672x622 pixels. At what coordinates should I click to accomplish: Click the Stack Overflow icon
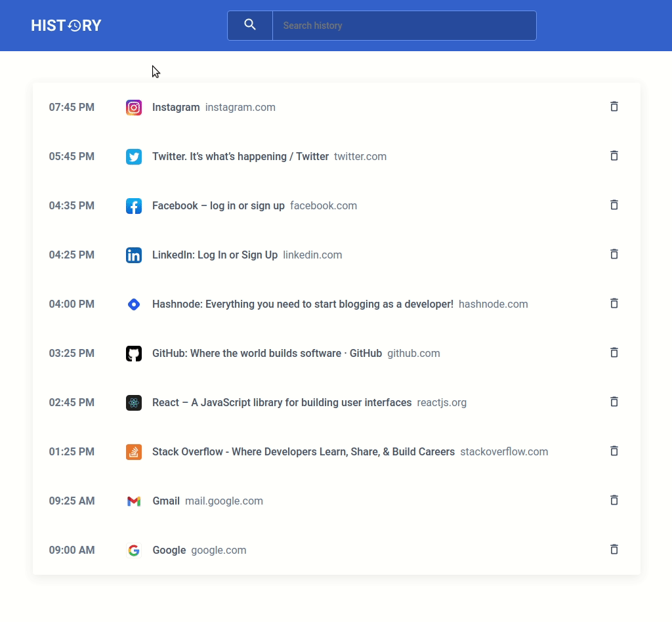click(x=134, y=451)
